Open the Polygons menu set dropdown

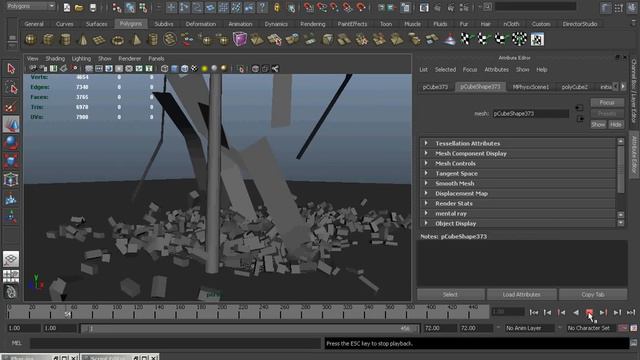[x=31, y=6]
